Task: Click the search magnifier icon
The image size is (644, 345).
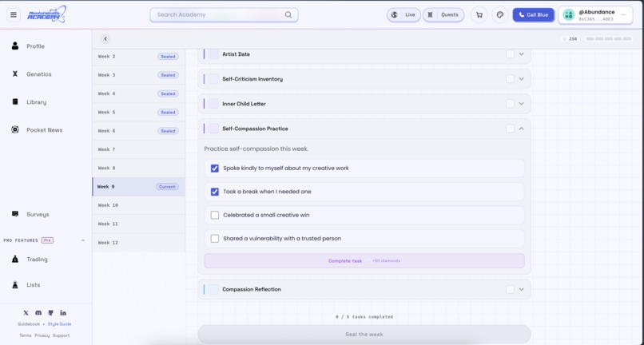Action: pyautogui.click(x=288, y=15)
